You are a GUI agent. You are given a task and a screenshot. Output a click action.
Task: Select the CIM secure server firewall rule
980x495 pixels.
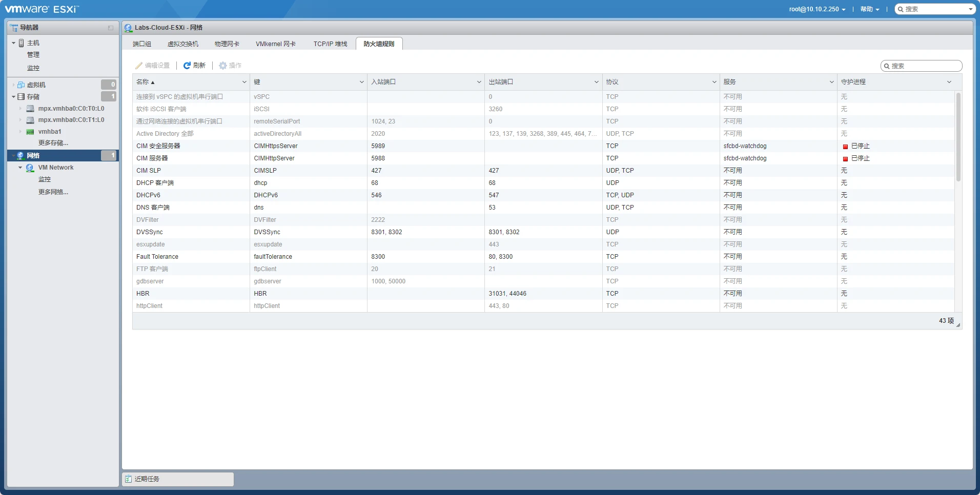coord(158,146)
